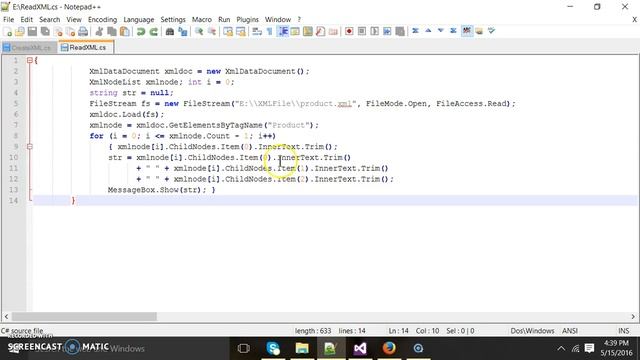The height and width of the screenshot is (360, 640).
Task: Open the question mark help menu
Action: [299, 20]
